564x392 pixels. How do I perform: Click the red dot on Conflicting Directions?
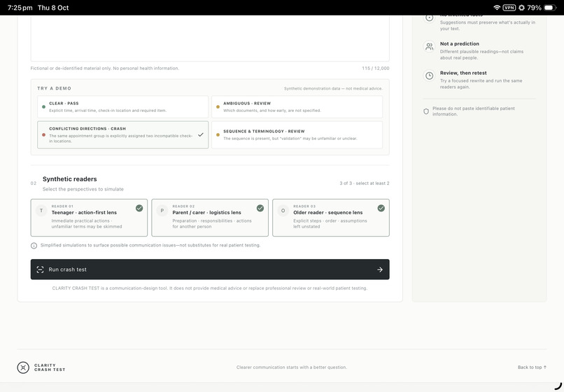pos(43,135)
